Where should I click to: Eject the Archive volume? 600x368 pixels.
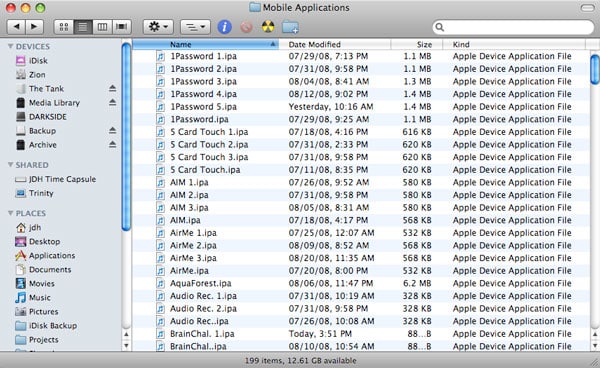pos(112,144)
